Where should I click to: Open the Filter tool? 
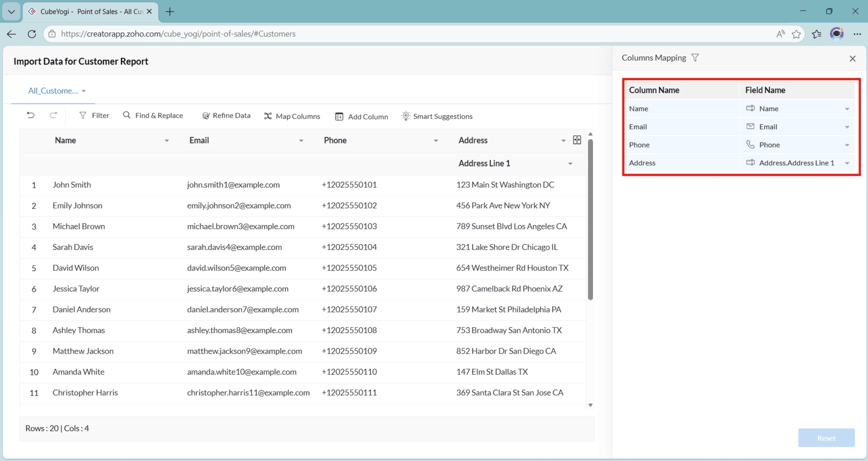coord(94,116)
